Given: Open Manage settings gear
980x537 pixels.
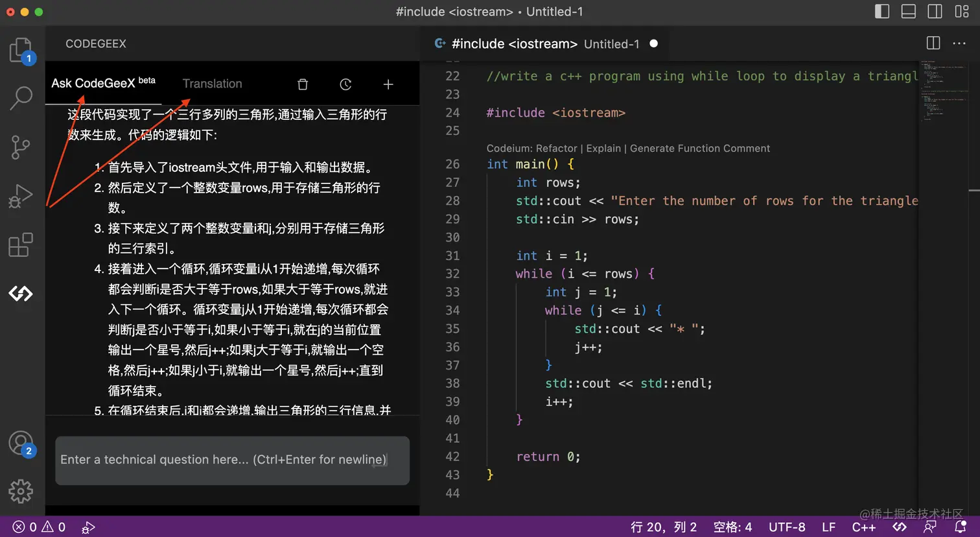Looking at the screenshot, I should point(21,492).
